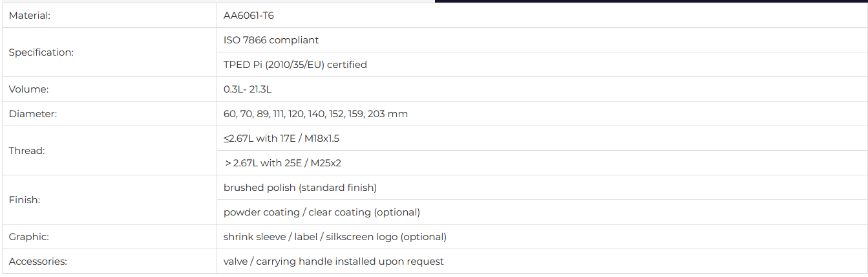Click the Graphic row label
This screenshot has height=277, width=868.
point(29,237)
